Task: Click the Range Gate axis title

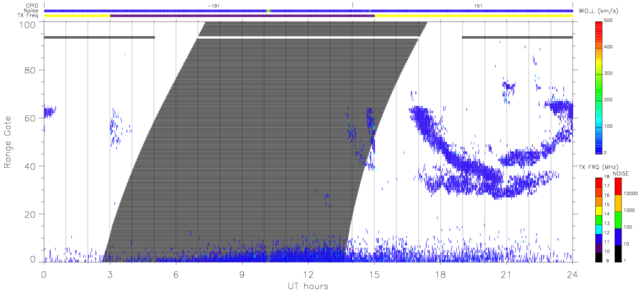Action: 8,142
